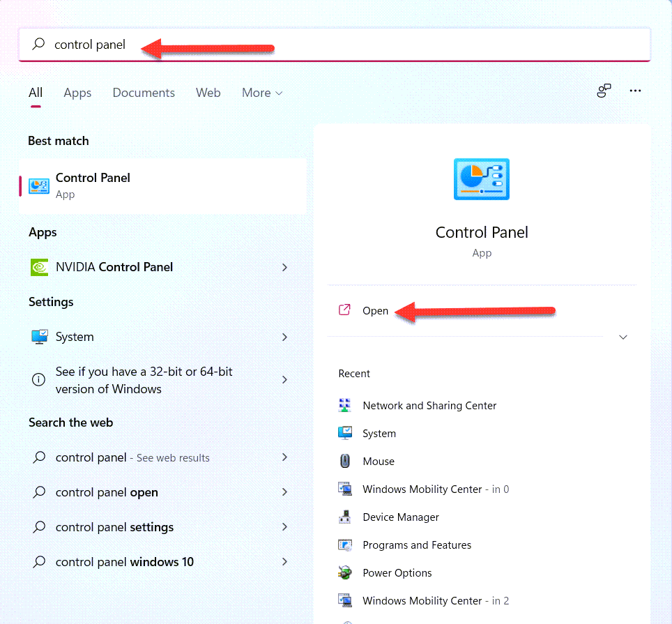This screenshot has height=624, width=672.
Task: Click Open to launch Control Panel
Action: point(375,311)
